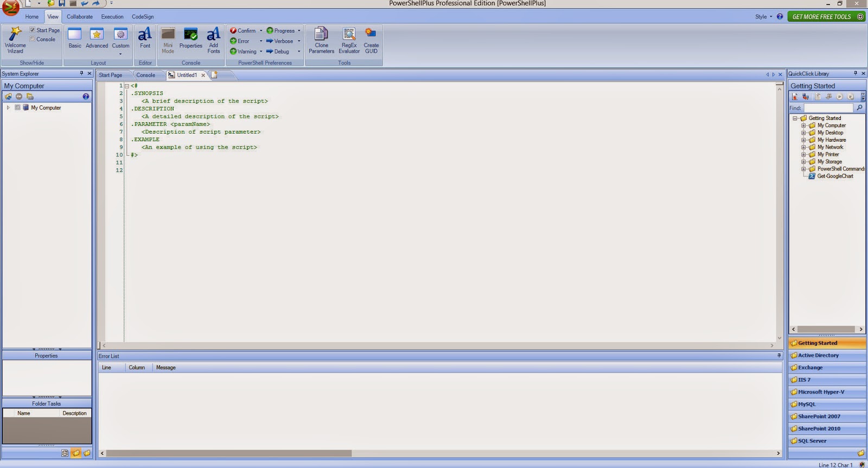Open the CodeSign ribbon tab
Viewport: 868px width, 468px height.
(x=143, y=16)
